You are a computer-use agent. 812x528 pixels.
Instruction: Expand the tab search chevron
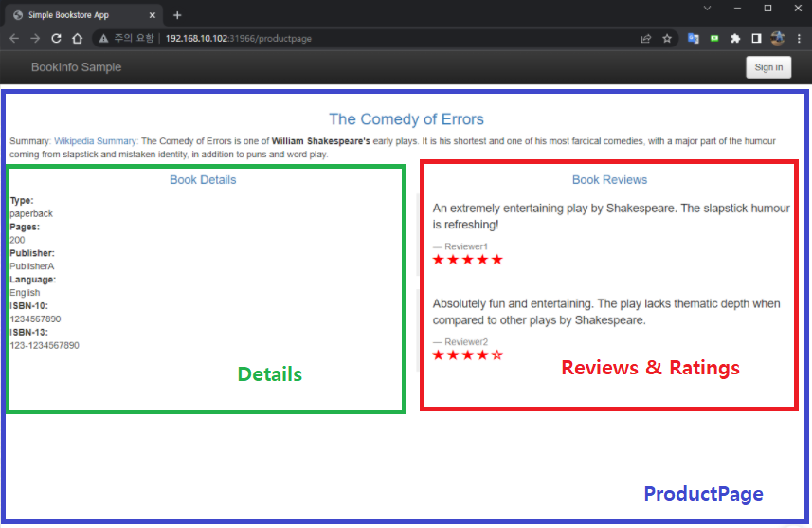(x=706, y=9)
